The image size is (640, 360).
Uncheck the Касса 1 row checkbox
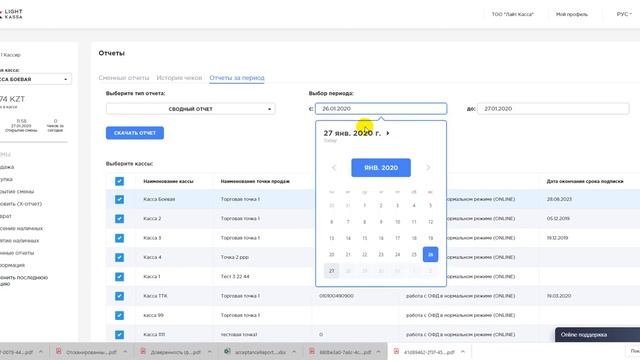tap(119, 277)
